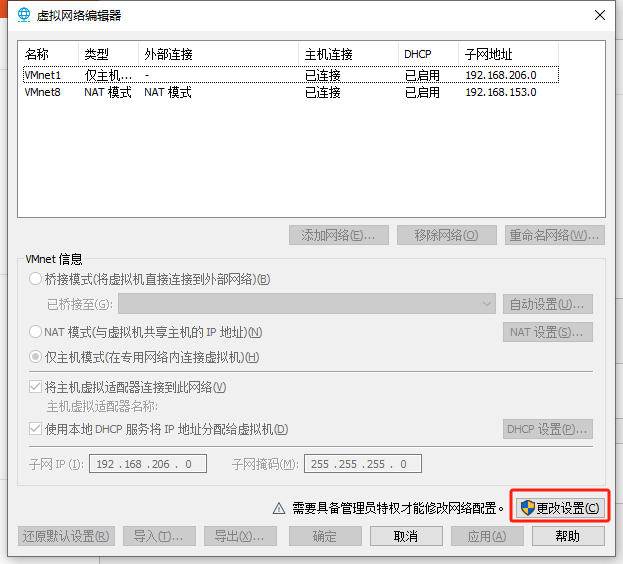This screenshot has height=564, width=623.
Task: Click the 确定 button
Action: tap(325, 536)
